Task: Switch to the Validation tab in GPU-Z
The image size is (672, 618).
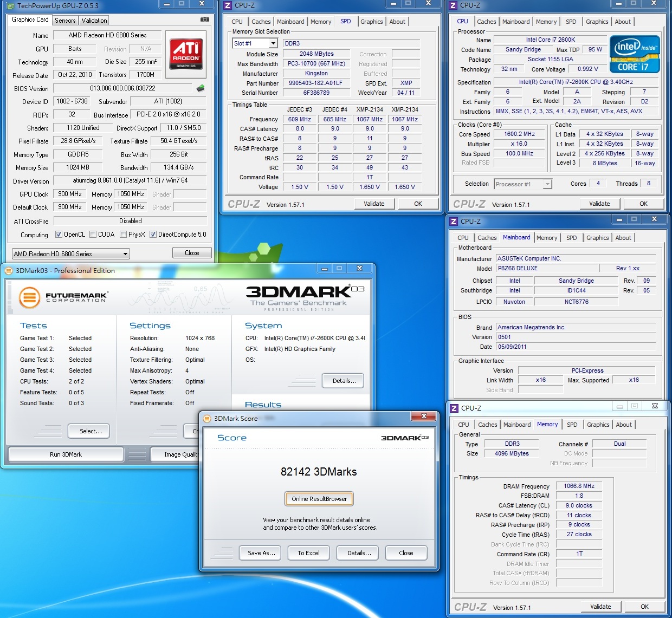Action: [94, 21]
